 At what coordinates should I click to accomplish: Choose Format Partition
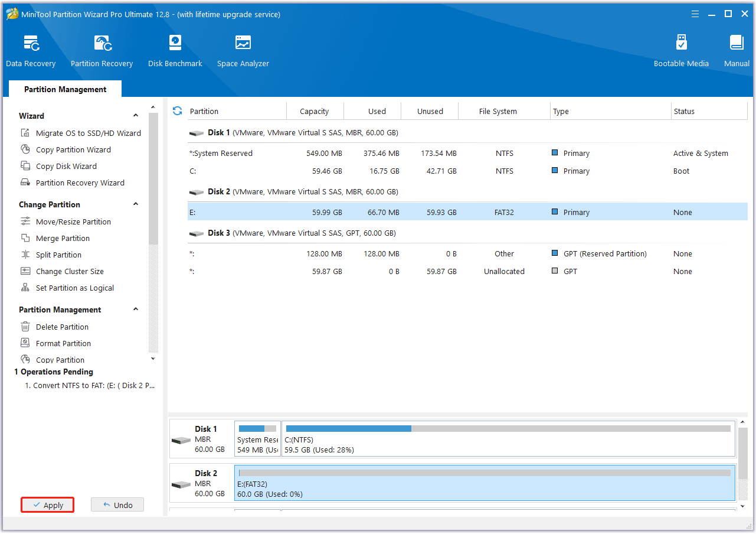coord(56,343)
